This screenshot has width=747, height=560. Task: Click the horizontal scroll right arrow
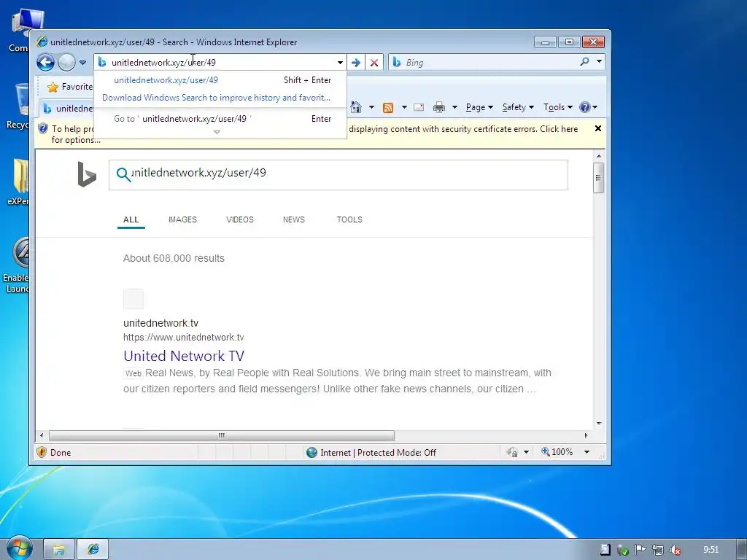click(x=586, y=435)
